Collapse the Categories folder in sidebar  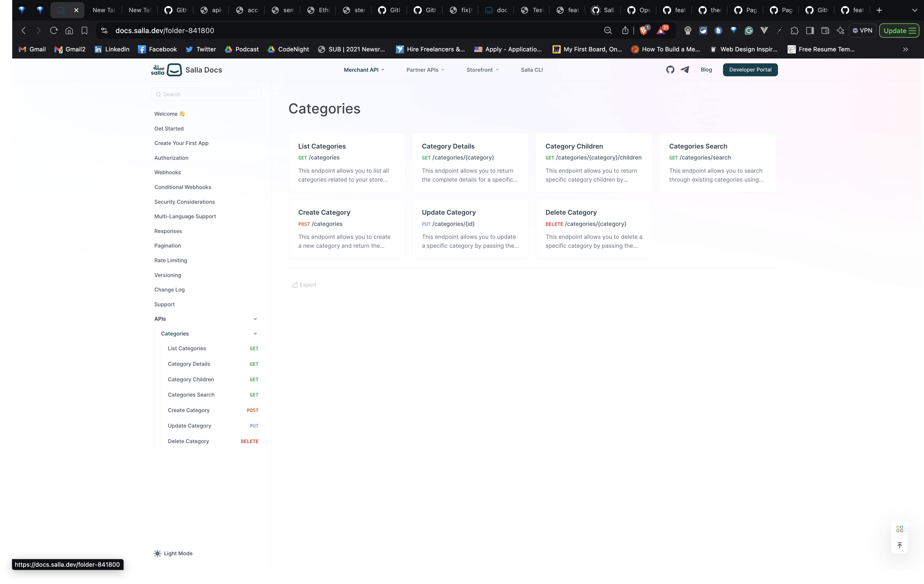pos(255,333)
